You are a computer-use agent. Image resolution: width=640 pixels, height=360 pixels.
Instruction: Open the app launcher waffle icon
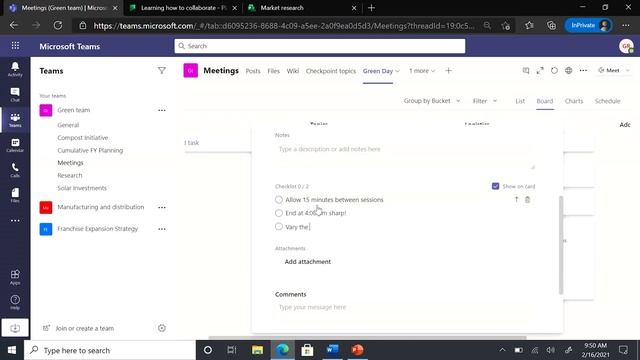(x=15, y=46)
